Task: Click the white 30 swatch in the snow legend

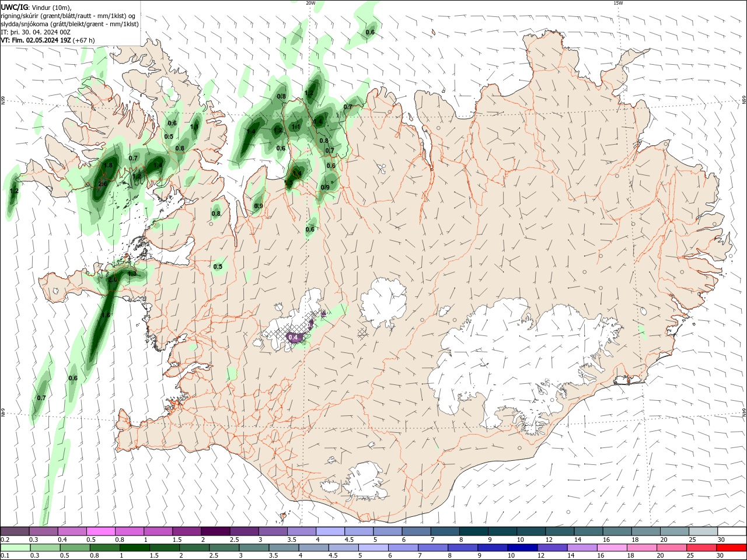Action: [732, 531]
